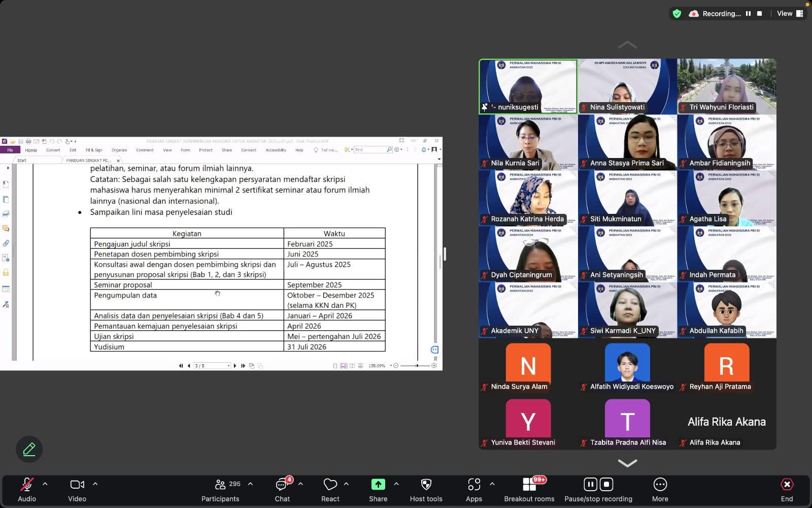Open the File menu in Foxit PDF
This screenshot has width=812, height=508.
(10, 150)
